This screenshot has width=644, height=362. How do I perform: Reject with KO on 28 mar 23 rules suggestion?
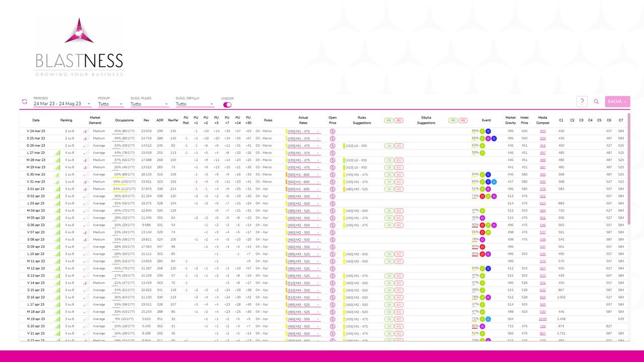398,160
